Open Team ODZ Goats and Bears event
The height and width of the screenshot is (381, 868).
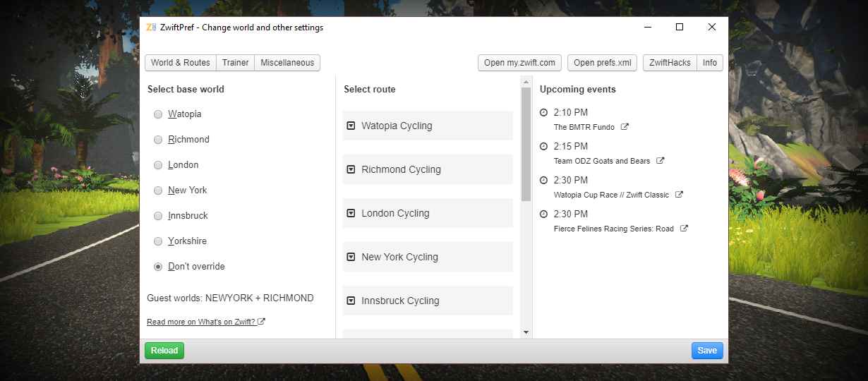pyautogui.click(x=602, y=161)
